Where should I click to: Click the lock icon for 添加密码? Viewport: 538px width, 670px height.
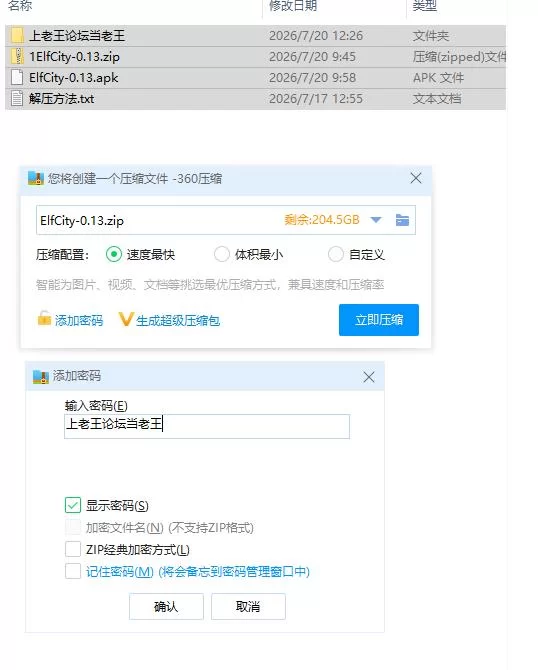pos(44,318)
